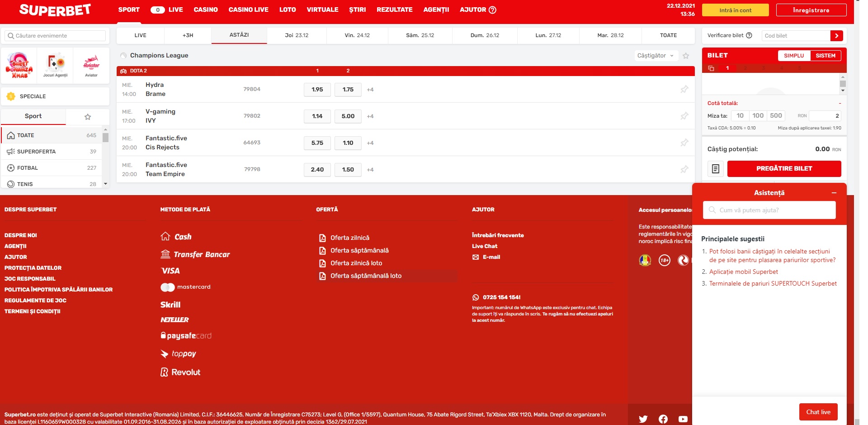Open the REZULTATE menu

click(395, 10)
